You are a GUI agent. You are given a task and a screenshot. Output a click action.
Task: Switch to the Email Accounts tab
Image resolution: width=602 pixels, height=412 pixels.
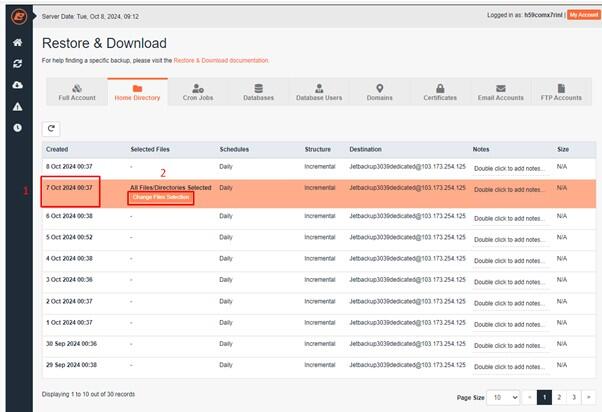point(501,92)
